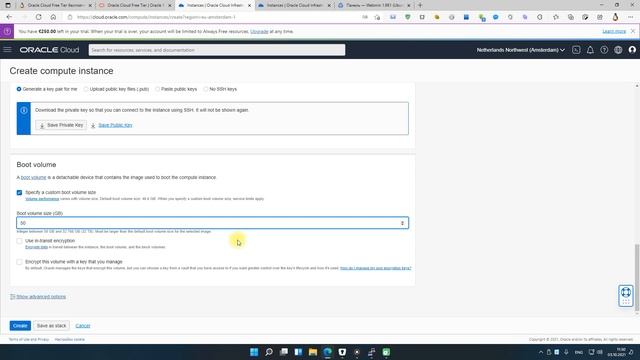This screenshot has width=640, height=360.
Task: Click the browser address bar
Action: (x=212, y=17)
